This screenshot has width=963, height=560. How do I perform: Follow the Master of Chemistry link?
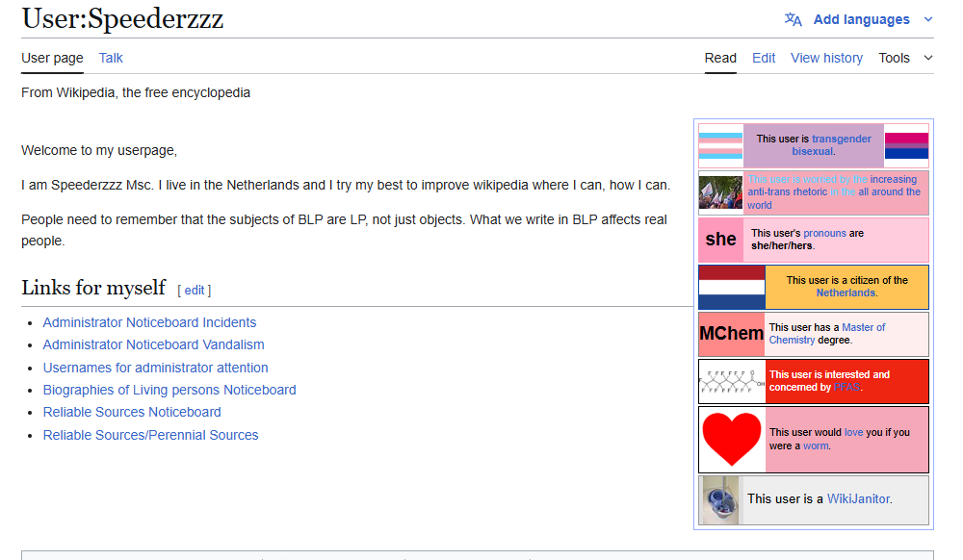pyautogui.click(x=827, y=334)
